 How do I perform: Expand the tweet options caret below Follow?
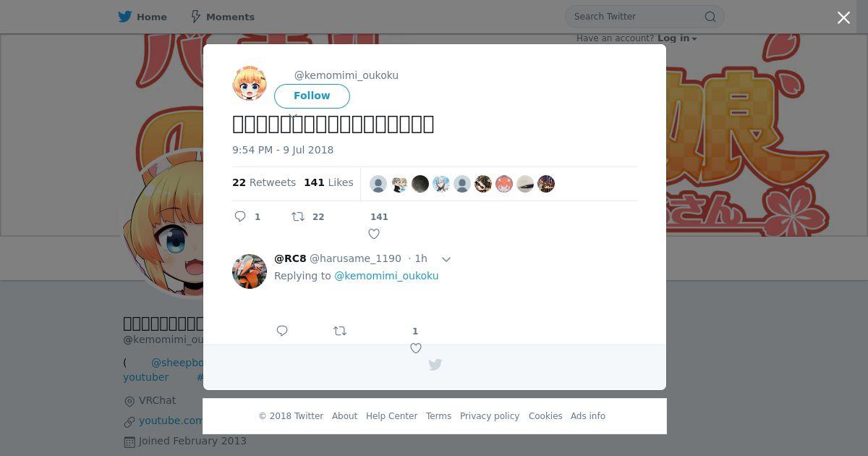click(293, 115)
